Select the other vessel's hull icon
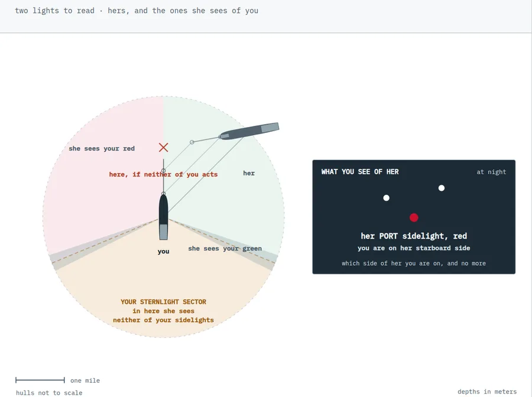 [249, 131]
